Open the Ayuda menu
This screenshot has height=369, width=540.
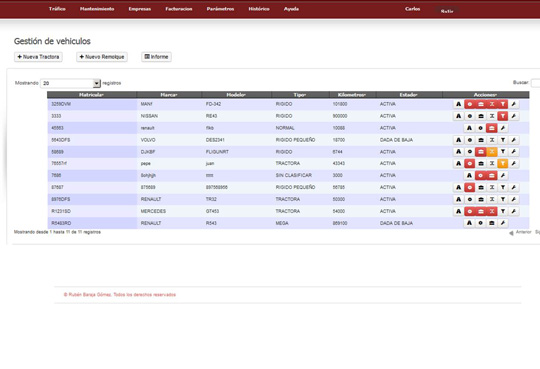click(291, 9)
